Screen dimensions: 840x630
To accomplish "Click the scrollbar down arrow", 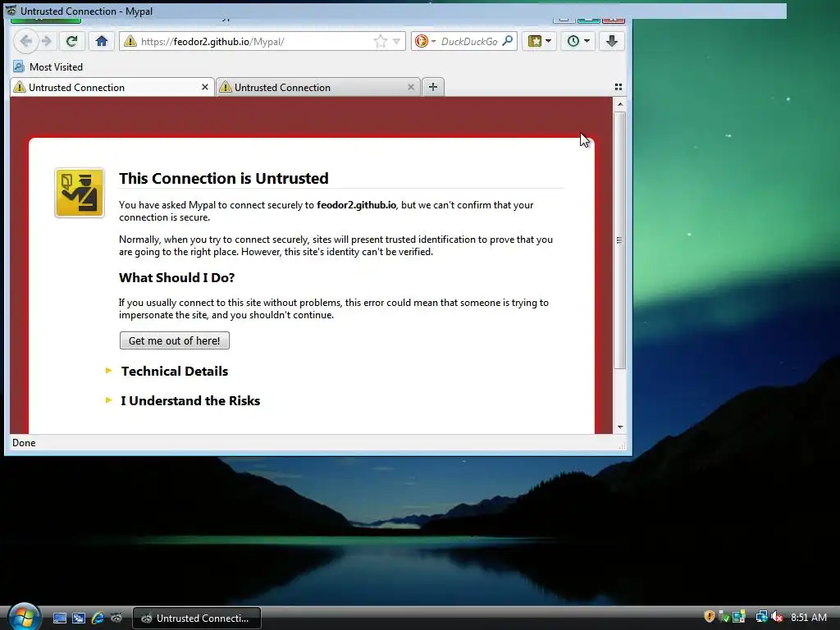I will tap(620, 427).
